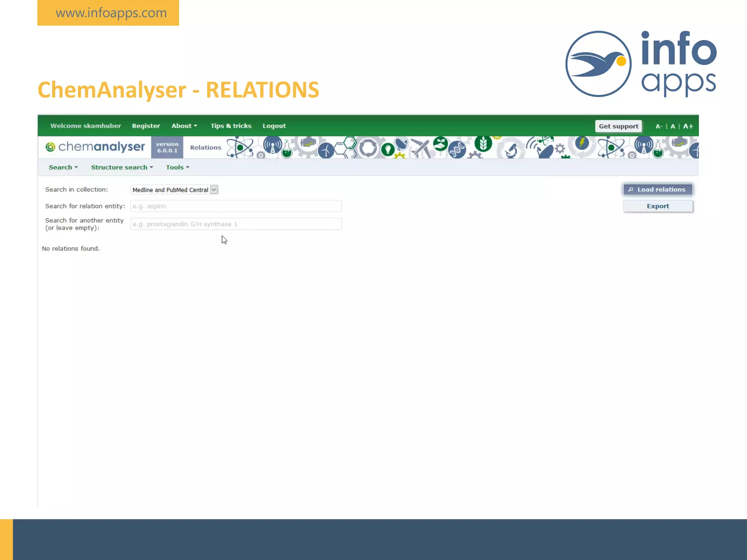Click the DNA helix banner icon

tap(457, 149)
